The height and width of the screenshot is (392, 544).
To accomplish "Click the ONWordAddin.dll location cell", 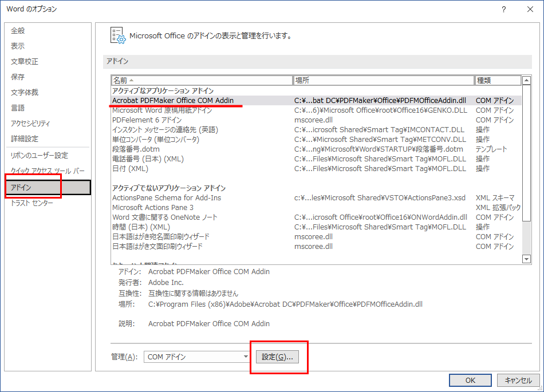I will (x=381, y=217).
